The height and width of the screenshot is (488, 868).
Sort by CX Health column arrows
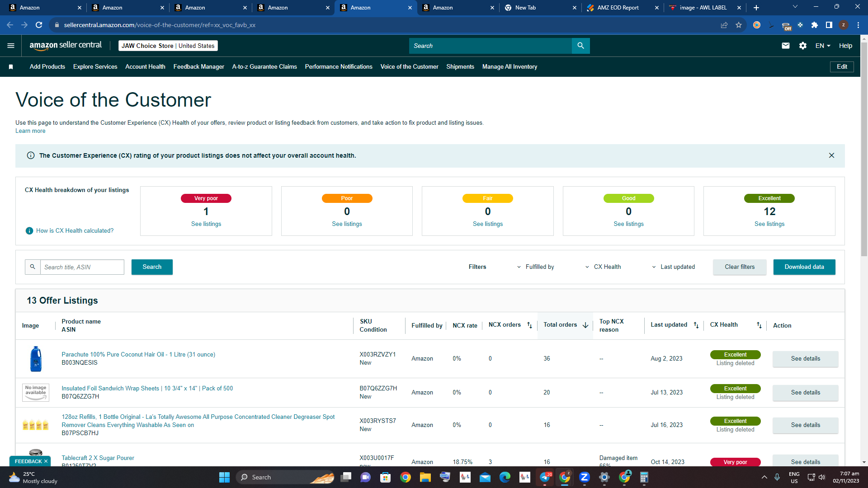[x=759, y=325]
